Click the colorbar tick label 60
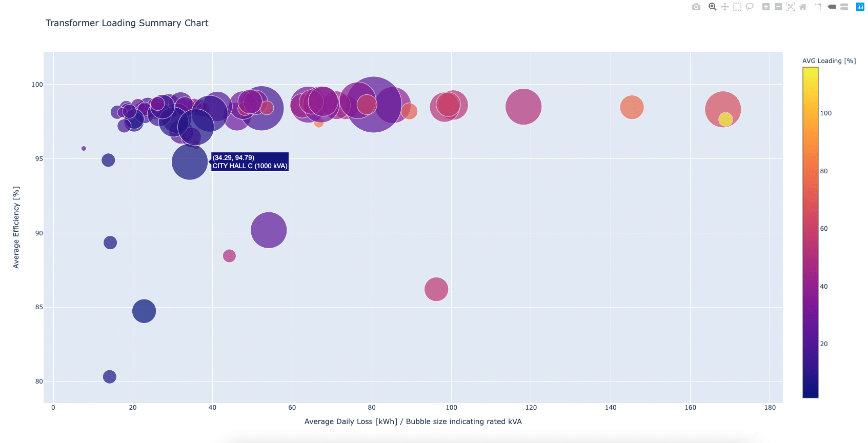The width and height of the screenshot is (868, 443). 824,229
